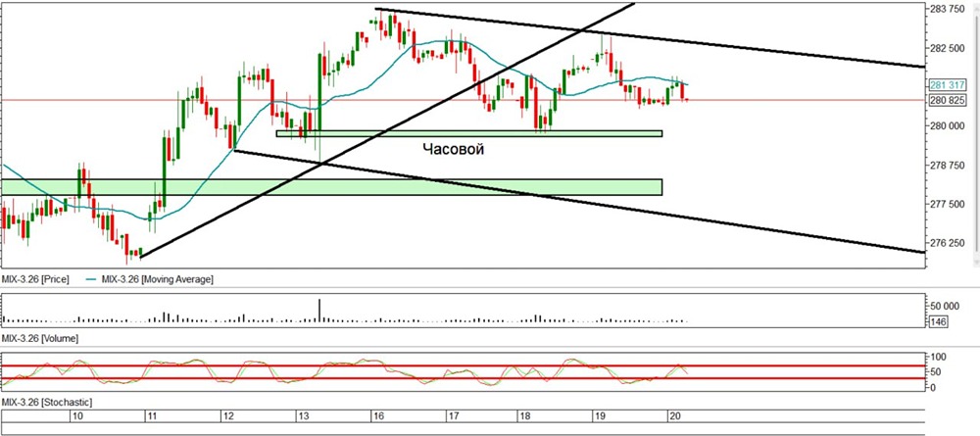Click date 17 on the time axis

tap(455, 415)
